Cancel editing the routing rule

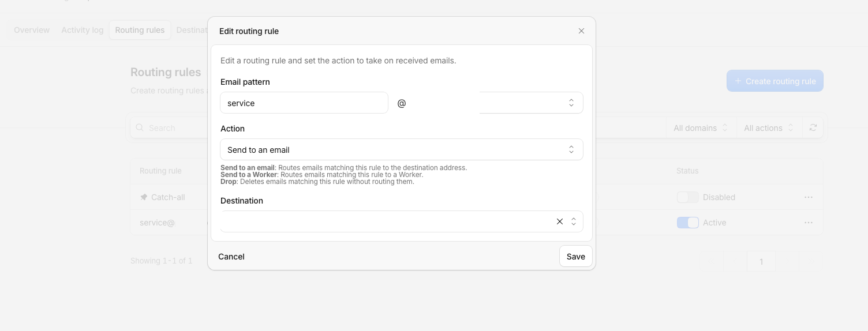(x=231, y=257)
